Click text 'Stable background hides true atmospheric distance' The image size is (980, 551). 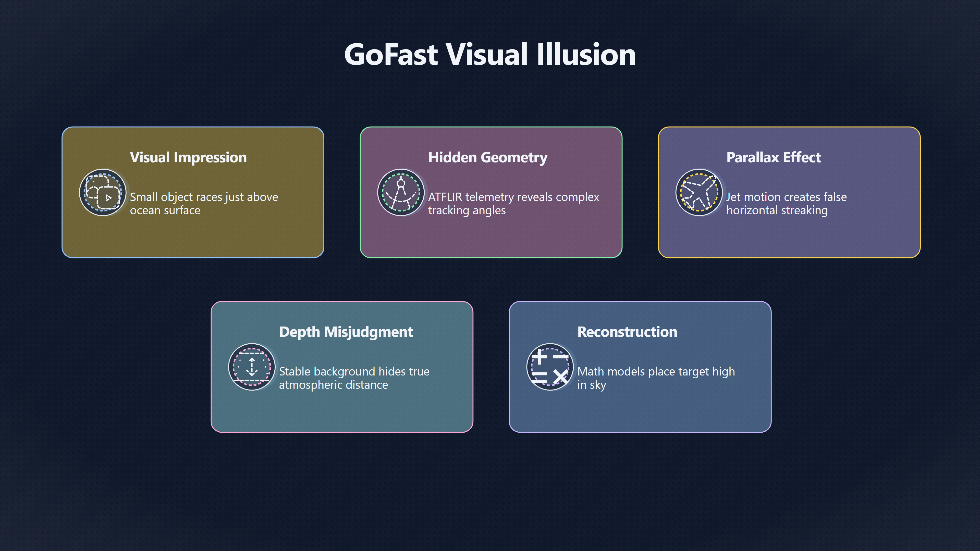[x=354, y=378]
